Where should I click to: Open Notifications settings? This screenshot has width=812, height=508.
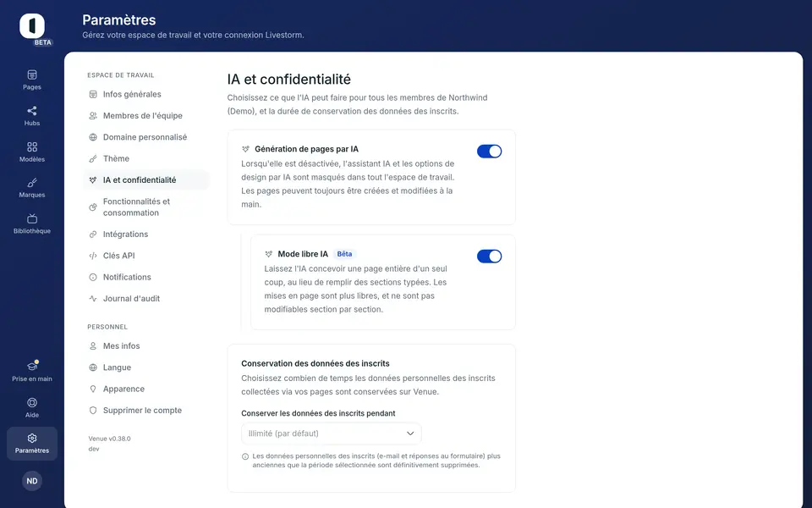click(x=146, y=278)
